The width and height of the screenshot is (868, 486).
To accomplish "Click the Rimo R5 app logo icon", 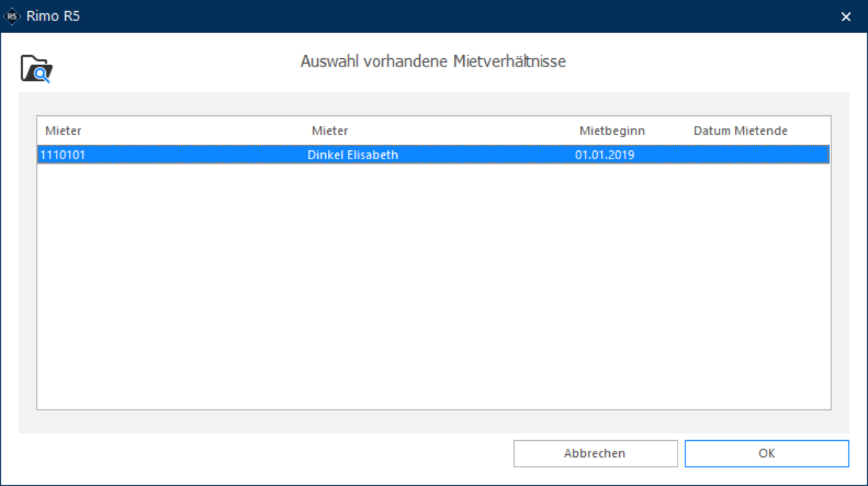I will (13, 17).
